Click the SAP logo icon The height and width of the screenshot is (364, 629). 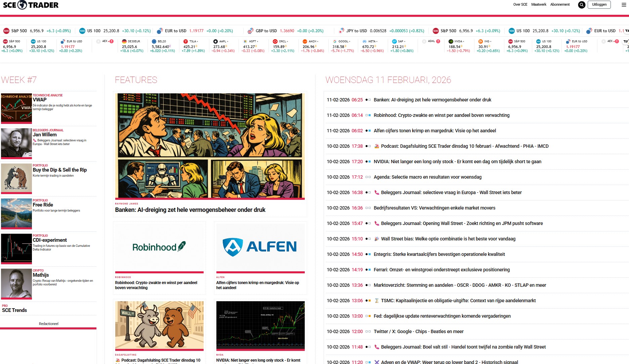[x=394, y=41]
